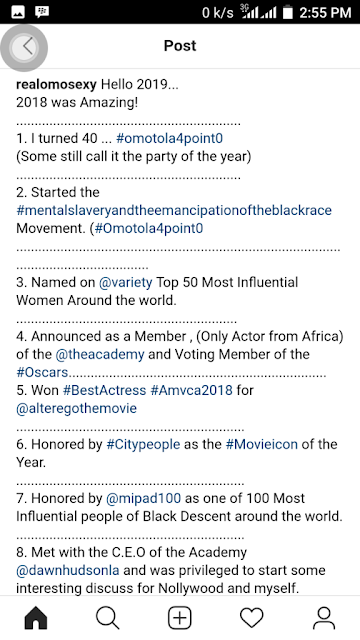Tap the new post plus icon
Screen dimensions: 360x640
(x=180, y=618)
